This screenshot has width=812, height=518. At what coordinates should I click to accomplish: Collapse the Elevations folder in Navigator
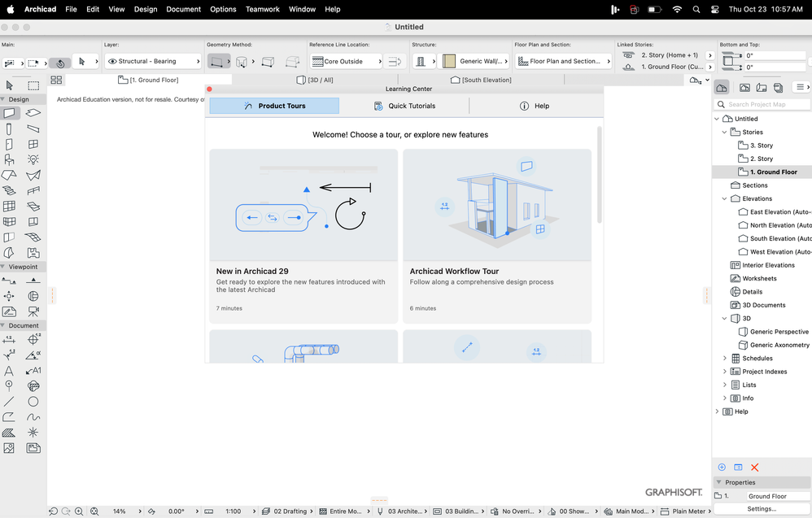[724, 198]
